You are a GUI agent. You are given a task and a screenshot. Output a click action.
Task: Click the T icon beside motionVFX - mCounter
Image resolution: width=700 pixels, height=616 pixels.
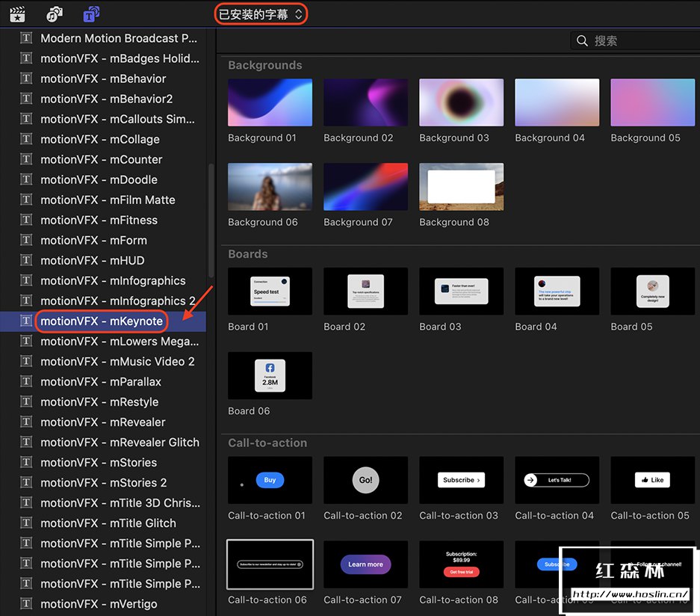[26, 159]
